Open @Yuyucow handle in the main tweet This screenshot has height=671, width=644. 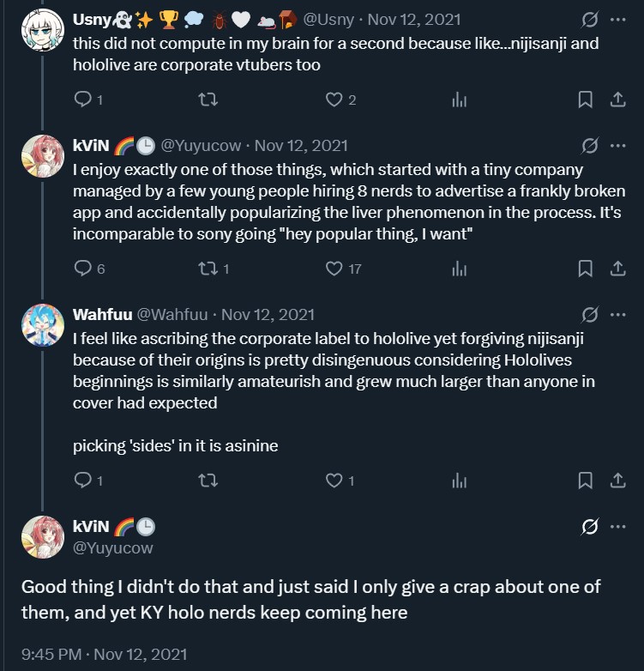[x=112, y=547]
